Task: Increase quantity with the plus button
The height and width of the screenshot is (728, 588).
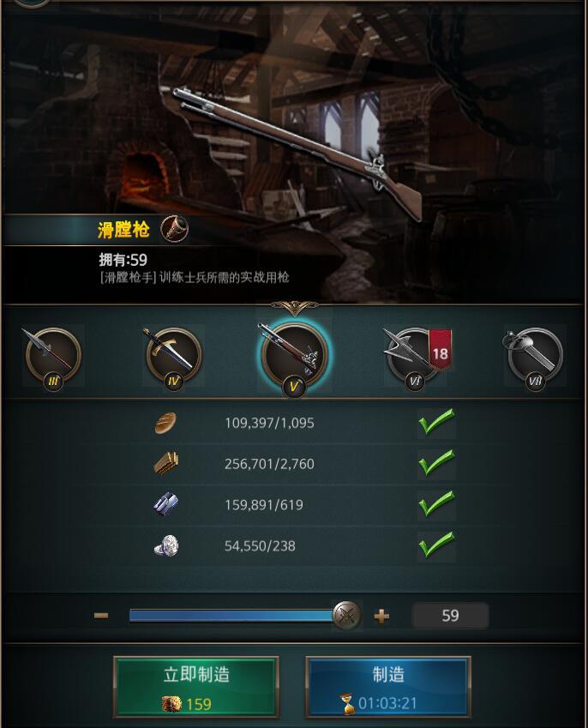Action: pyautogui.click(x=381, y=617)
